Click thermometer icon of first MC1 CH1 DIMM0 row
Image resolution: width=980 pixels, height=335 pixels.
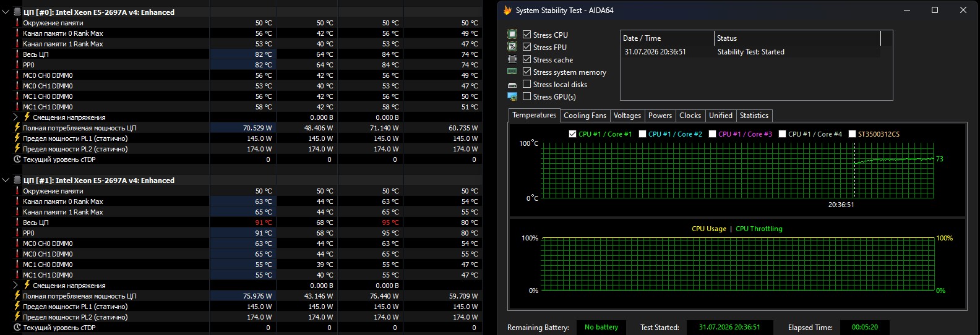[x=17, y=107]
